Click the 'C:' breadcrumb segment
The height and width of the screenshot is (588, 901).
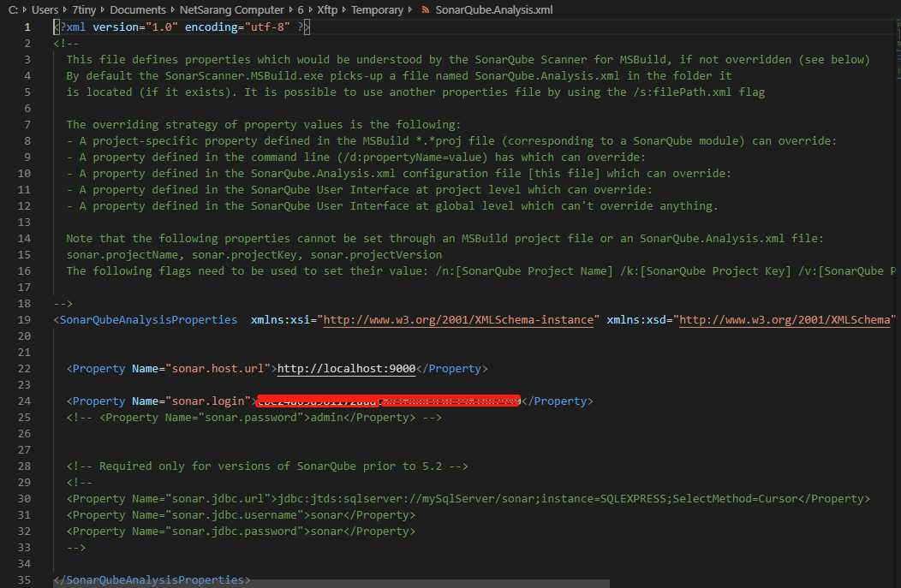pyautogui.click(x=13, y=9)
